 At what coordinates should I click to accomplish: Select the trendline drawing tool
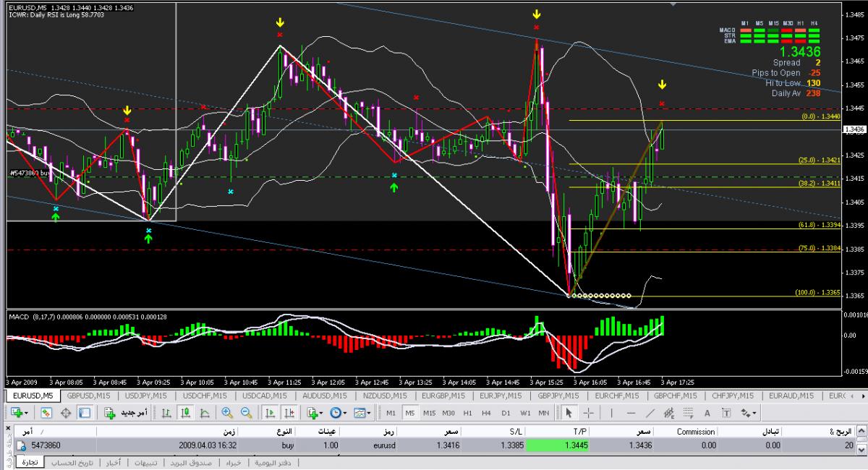tap(650, 413)
